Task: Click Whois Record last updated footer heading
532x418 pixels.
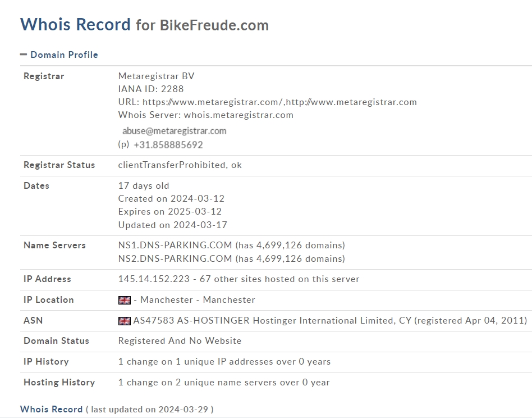Action: coord(51,409)
